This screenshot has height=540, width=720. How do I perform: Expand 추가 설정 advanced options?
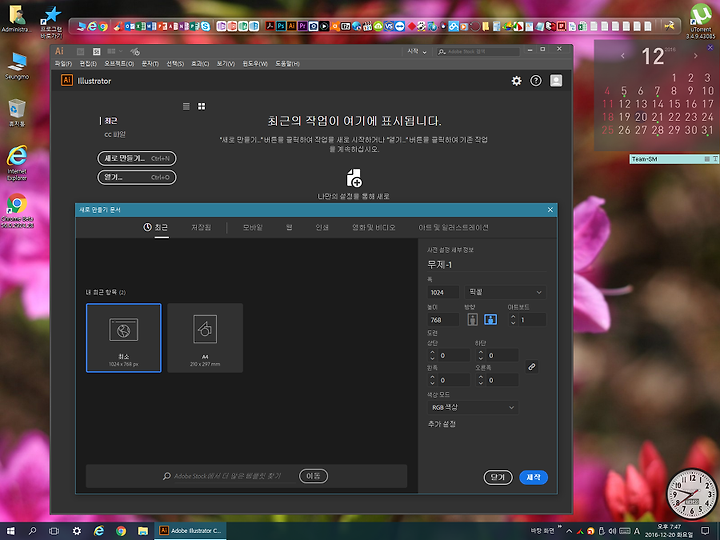(442, 424)
